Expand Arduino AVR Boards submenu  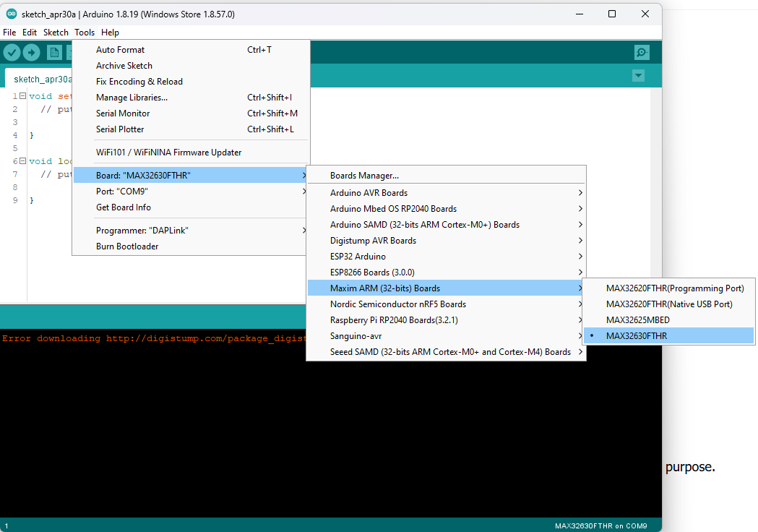point(446,193)
